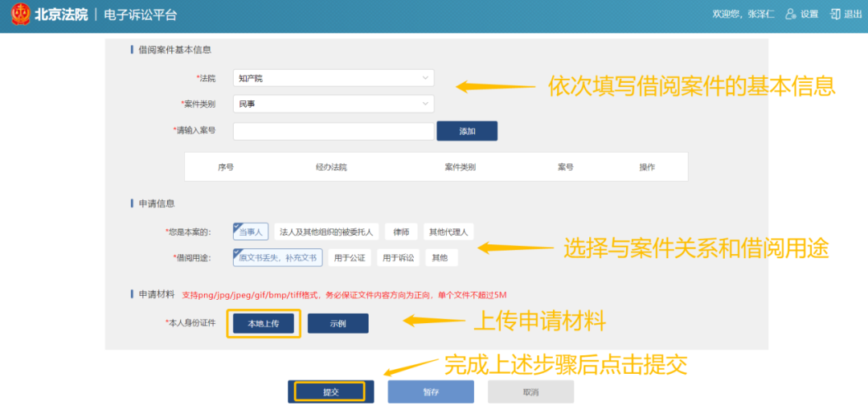Screen dimensions: 868x406
Task: Choose 用于诉讼 as borrowing purpose
Action: point(398,257)
